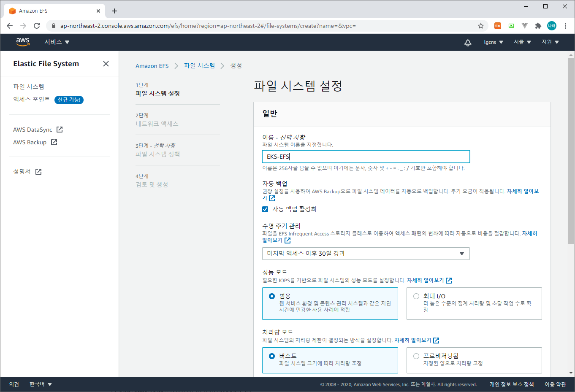
Task: Select the 범용 performance mode radio
Action: point(272,296)
